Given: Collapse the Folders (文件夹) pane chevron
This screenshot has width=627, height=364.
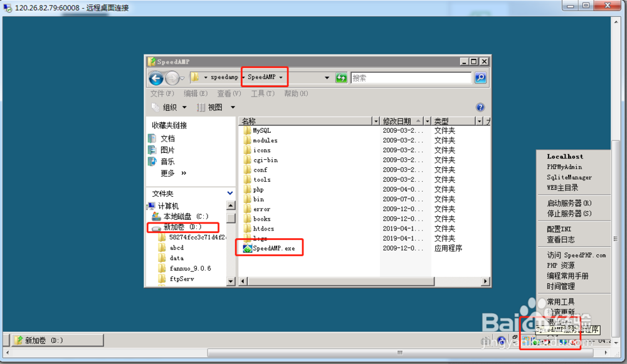Looking at the screenshot, I should [230, 193].
